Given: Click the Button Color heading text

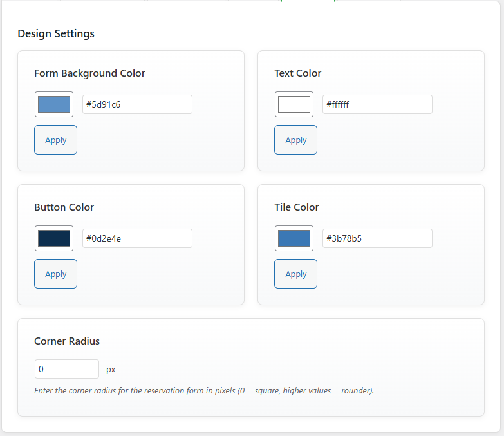Looking at the screenshot, I should 64,207.
